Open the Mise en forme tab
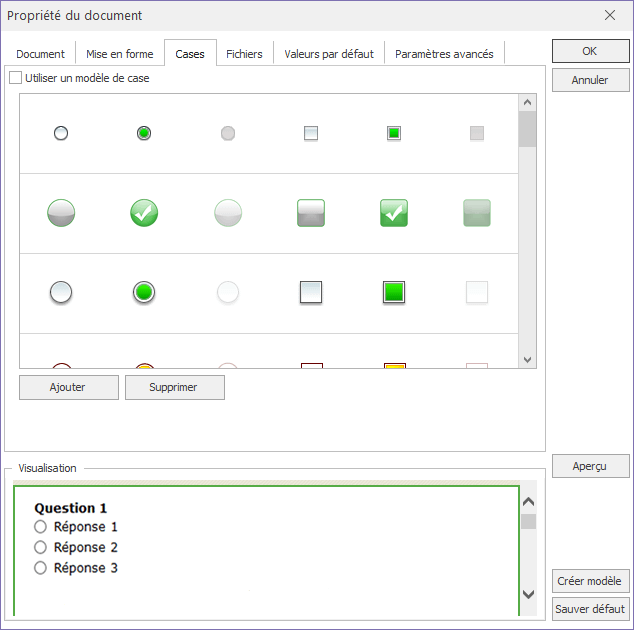This screenshot has width=636, height=632. (x=120, y=54)
